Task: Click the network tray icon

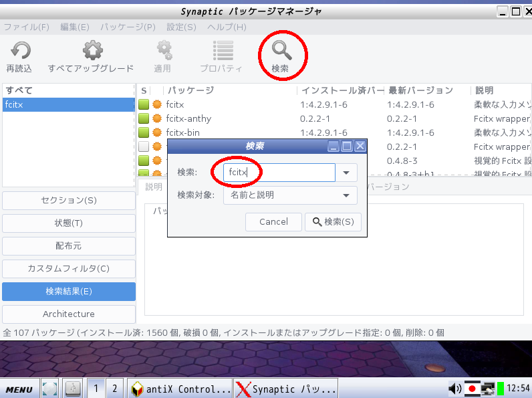Action: [x=487, y=389]
